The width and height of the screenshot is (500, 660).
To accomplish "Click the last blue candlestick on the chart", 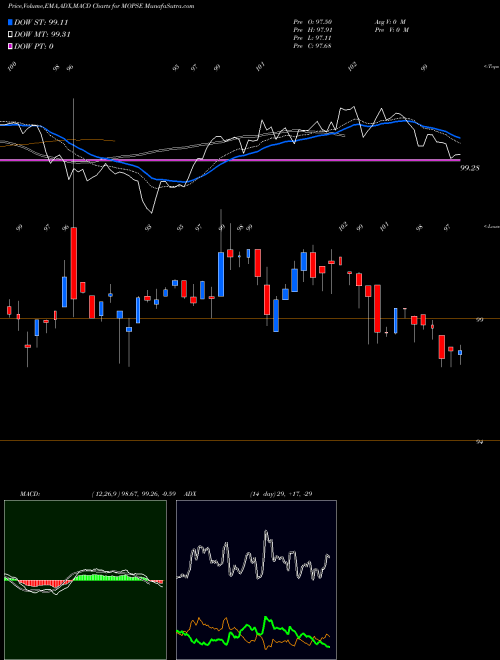I will [460, 352].
